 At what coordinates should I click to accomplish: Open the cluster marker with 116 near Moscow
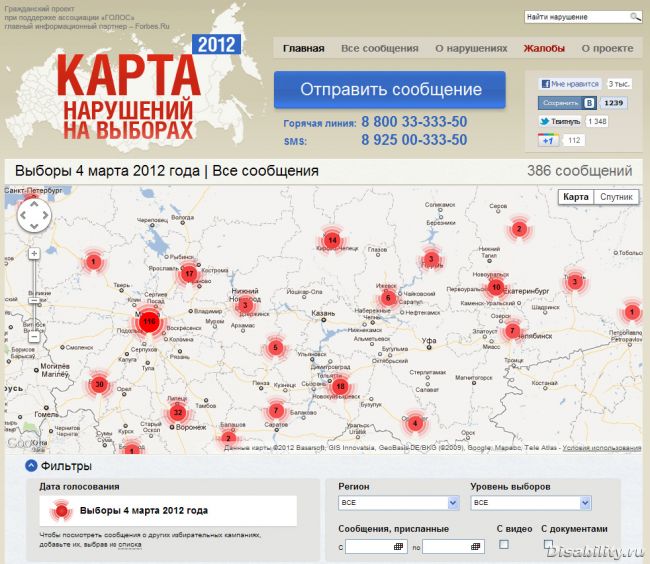pos(149,322)
